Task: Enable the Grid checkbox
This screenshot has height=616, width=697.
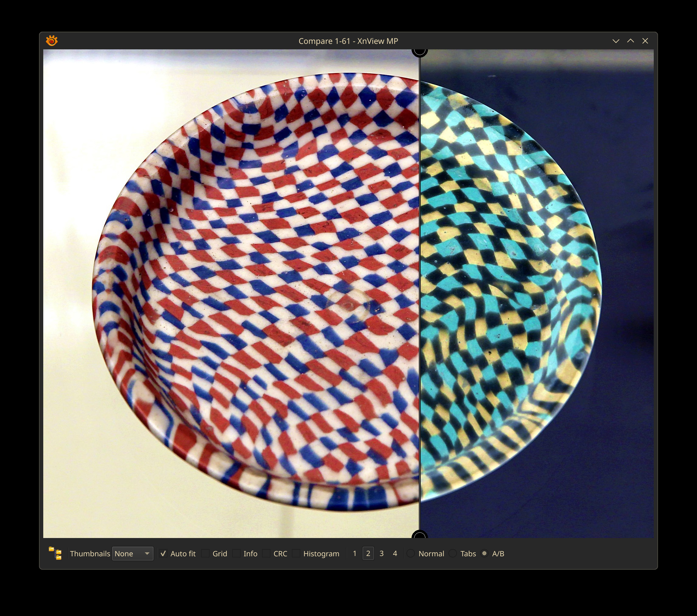Action: click(206, 554)
